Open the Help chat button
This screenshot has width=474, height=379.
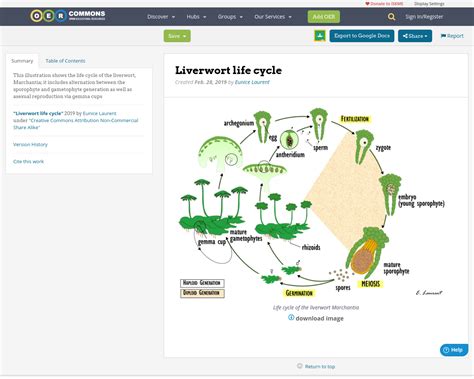454,350
